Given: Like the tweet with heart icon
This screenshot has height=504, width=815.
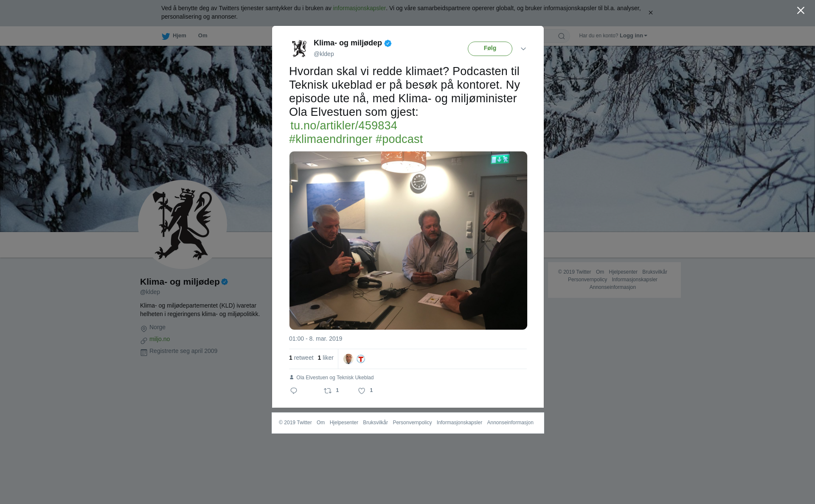Looking at the screenshot, I should [362, 391].
